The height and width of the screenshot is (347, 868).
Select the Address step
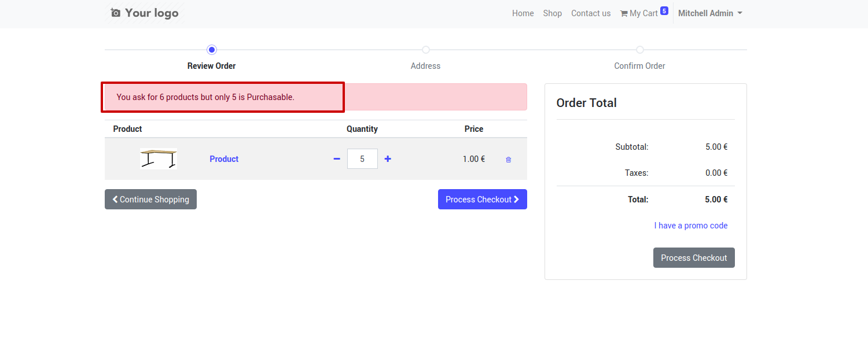426,66
